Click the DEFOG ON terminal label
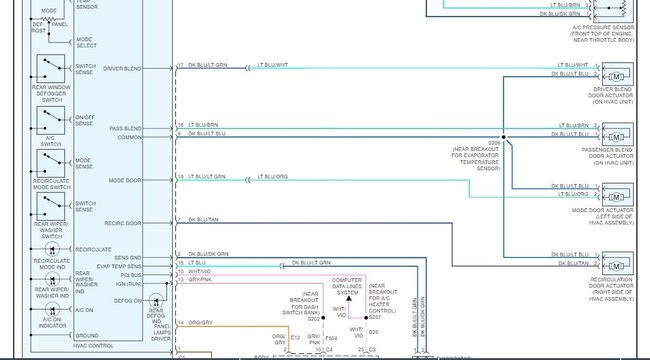Screen dimensions: 650x360 pyautogui.click(x=128, y=301)
